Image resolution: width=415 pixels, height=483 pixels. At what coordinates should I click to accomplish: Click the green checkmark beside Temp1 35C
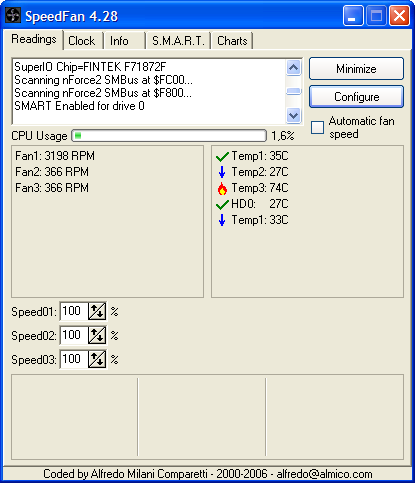tap(222, 156)
